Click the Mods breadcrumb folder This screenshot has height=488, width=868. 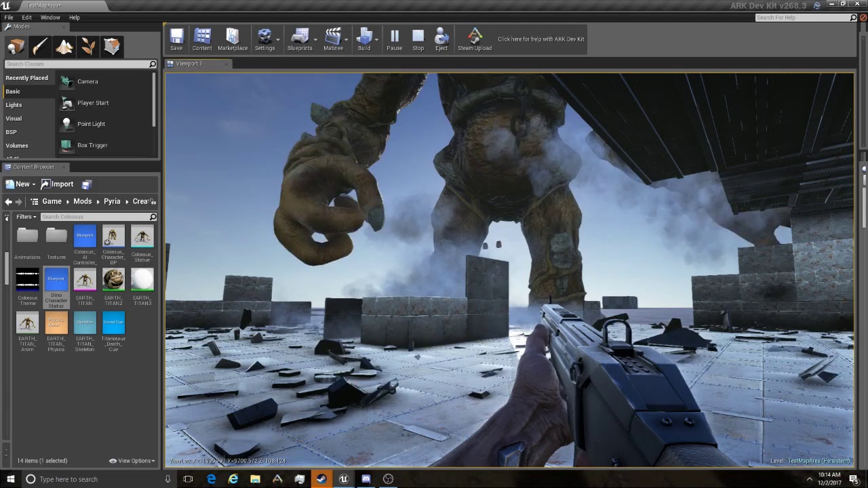click(x=83, y=201)
